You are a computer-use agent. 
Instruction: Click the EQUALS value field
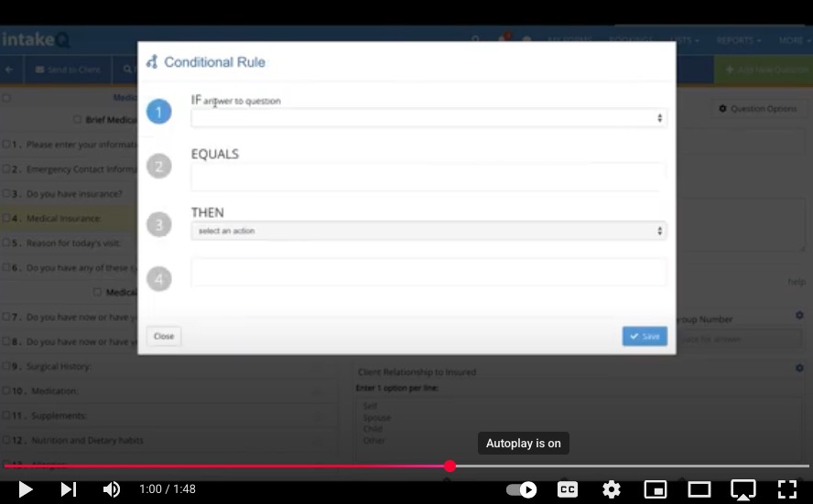[x=428, y=177]
